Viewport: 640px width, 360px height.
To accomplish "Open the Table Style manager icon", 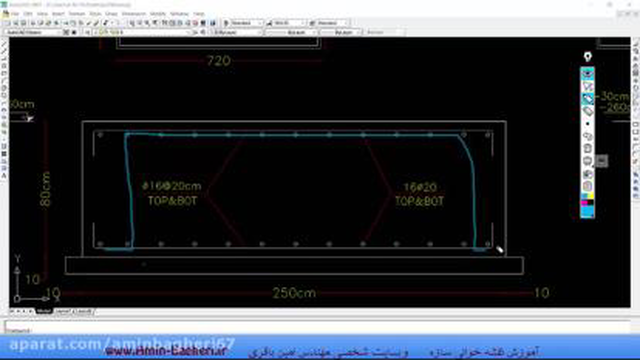I will [312, 23].
